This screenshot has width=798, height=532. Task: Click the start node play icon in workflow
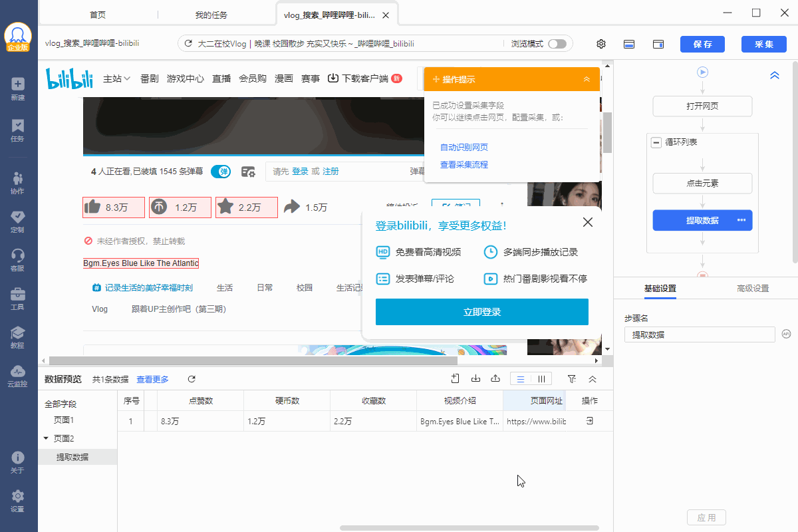702,72
